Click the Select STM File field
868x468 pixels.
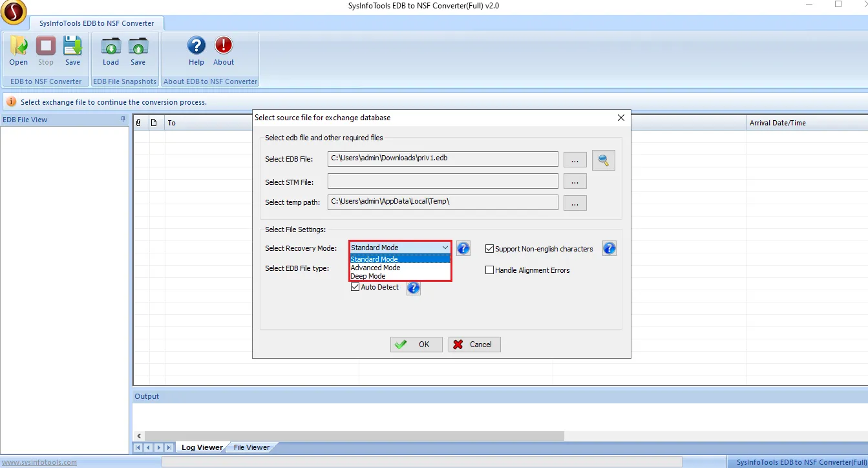pos(443,181)
